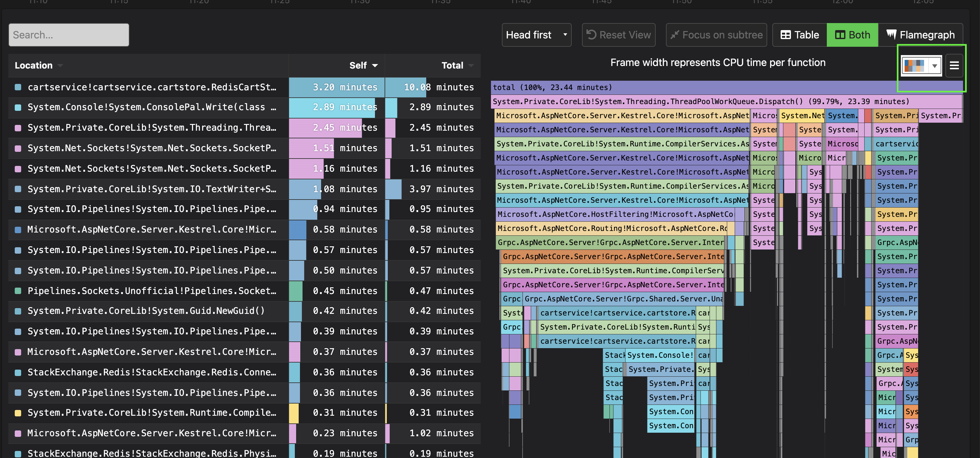This screenshot has height=458, width=980.
Task: Open the Location column sort chevron
Action: [x=61, y=65]
